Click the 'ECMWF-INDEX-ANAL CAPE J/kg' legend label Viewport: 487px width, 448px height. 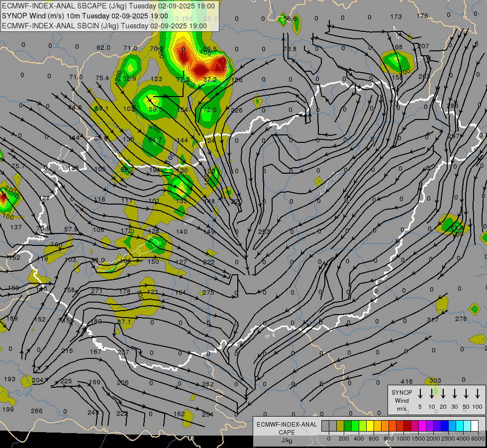pos(287,432)
